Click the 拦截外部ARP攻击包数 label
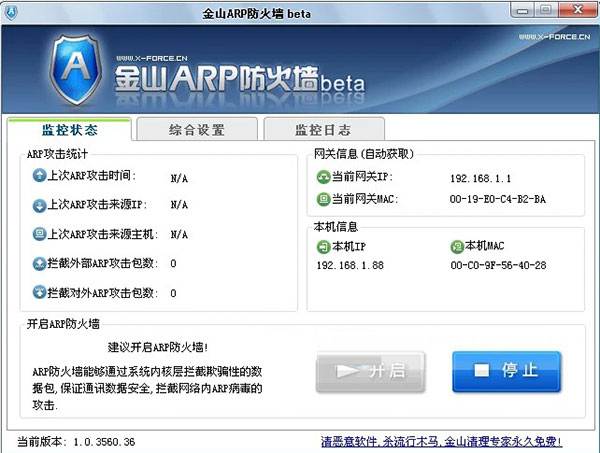The image size is (600, 453). (x=103, y=263)
